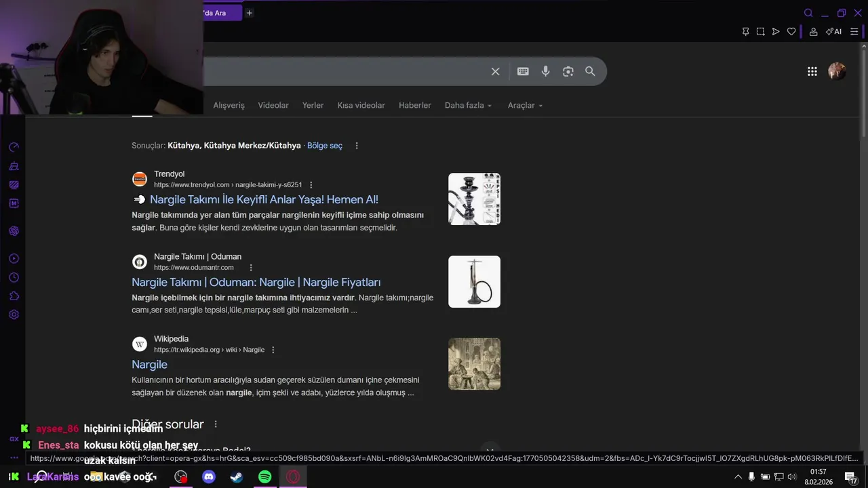Image resolution: width=868 pixels, height=488 pixels.
Task: Switch to the Videolar tab
Action: click(x=273, y=105)
